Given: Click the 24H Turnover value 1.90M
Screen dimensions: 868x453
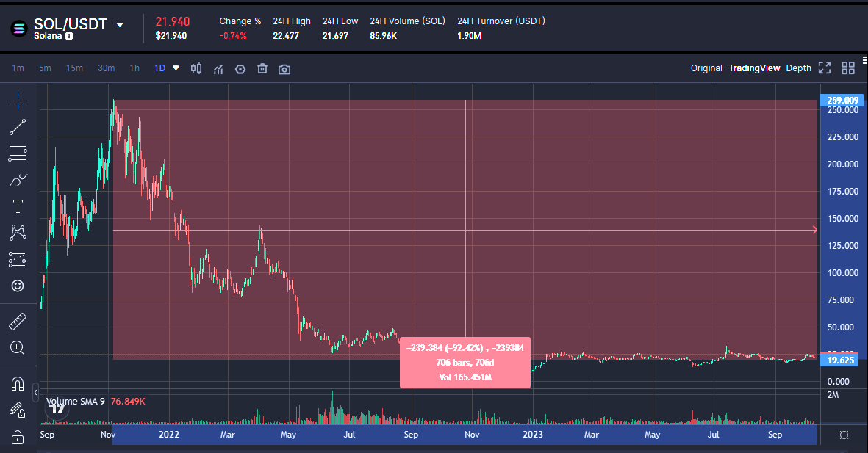Looking at the screenshot, I should [469, 36].
